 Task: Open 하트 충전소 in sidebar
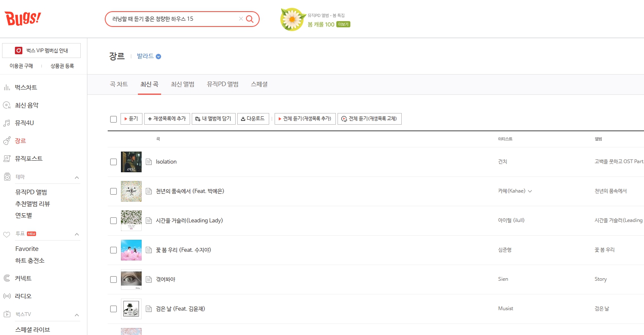pyautogui.click(x=30, y=260)
